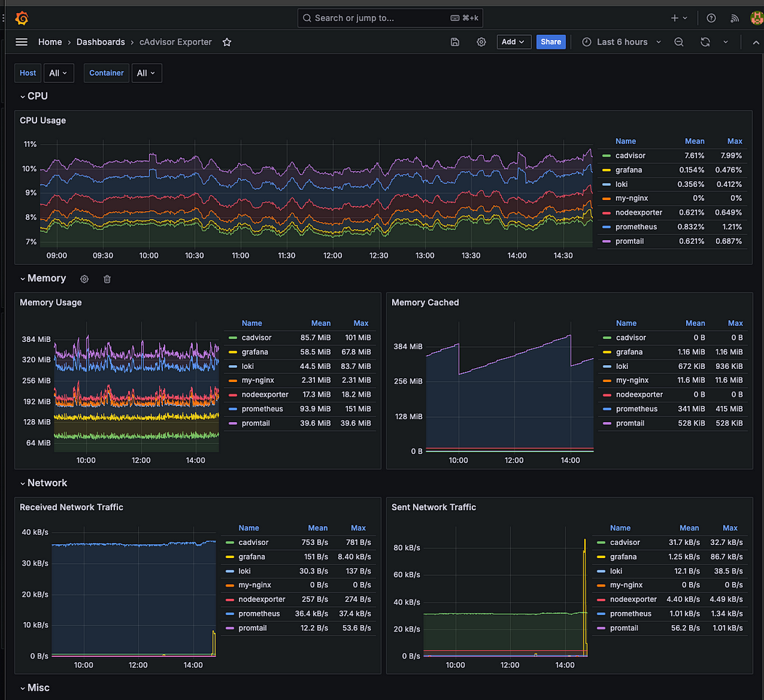
Task: Click 86.7 kB/s grafana max in Sent Traffic
Action: (726, 557)
